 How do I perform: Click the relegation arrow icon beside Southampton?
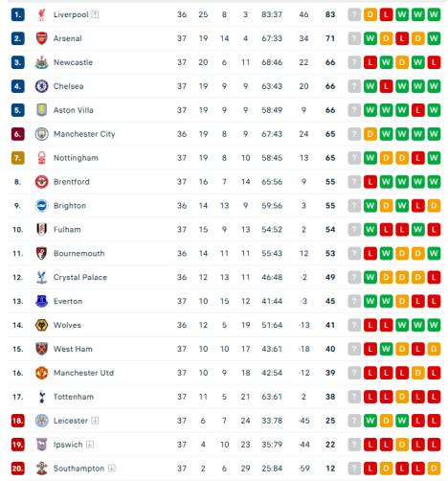112,469
